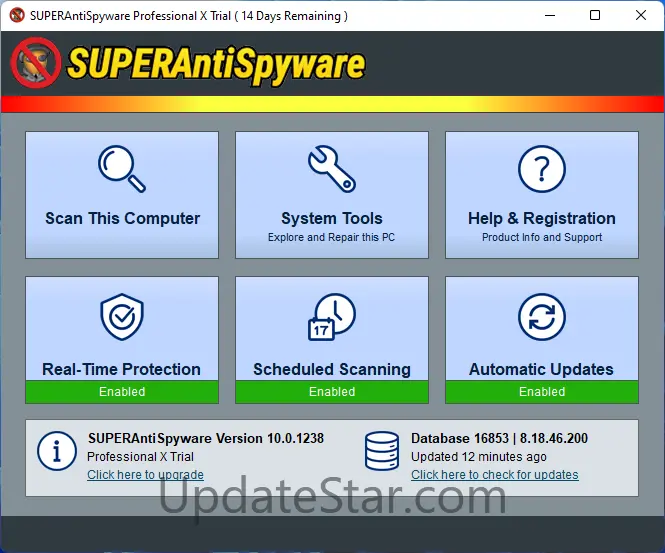Click the SUPERAntiSpyware yellow banner title

pyautogui.click(x=216, y=65)
